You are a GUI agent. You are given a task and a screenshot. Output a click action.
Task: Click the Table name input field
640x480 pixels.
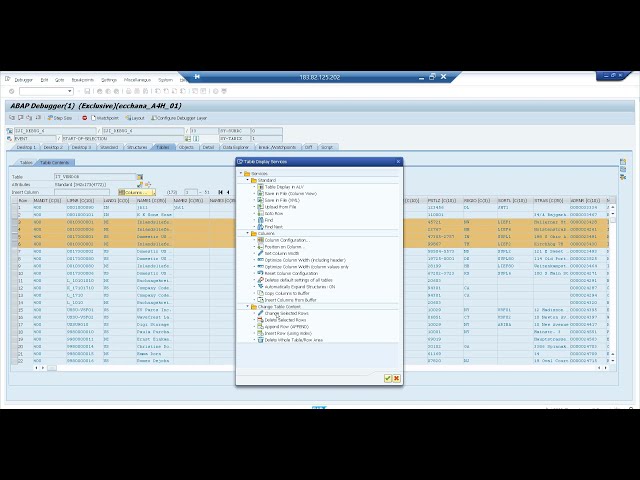[95, 177]
